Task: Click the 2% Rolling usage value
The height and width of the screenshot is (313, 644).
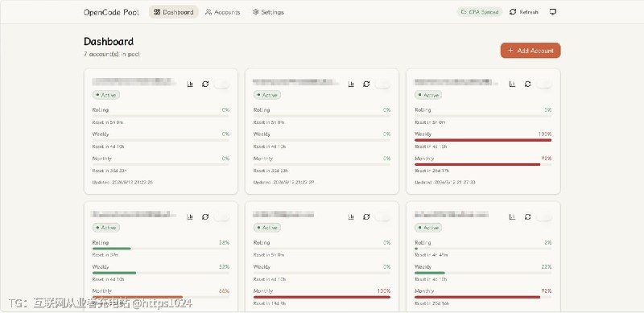Action: click(x=548, y=243)
